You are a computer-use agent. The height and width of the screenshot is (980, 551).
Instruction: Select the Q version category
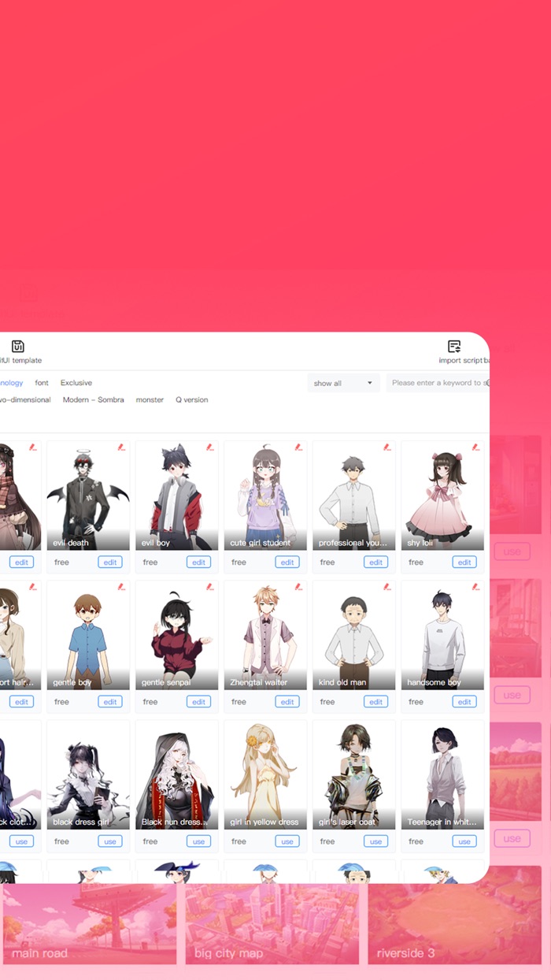pyautogui.click(x=192, y=400)
